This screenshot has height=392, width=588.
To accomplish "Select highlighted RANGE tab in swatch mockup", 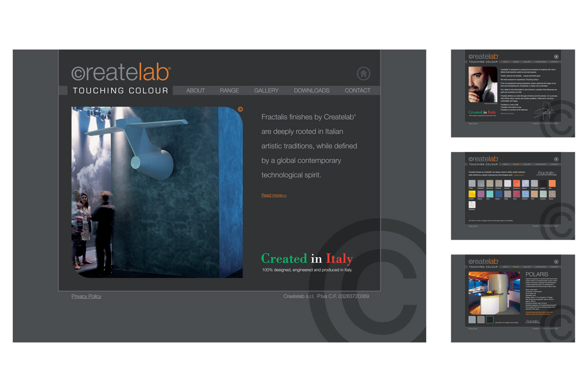I will coord(516,164).
